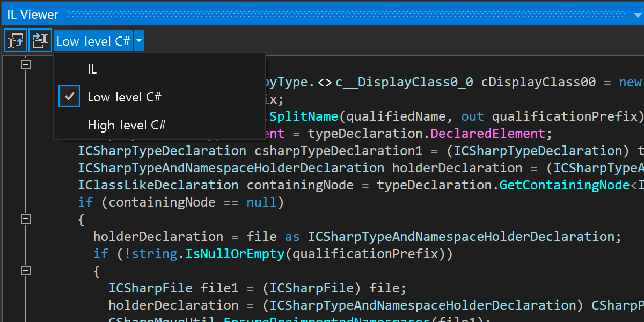Select the Low-level C# menu entry text
The height and width of the screenshot is (322, 644).
click(x=125, y=97)
